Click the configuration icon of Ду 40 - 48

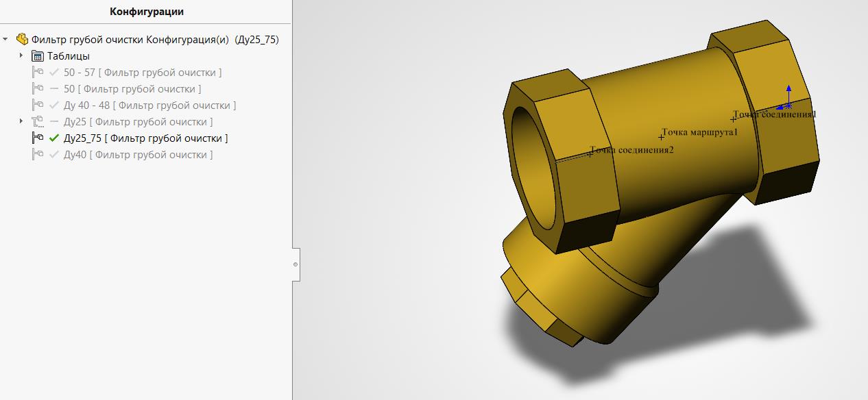click(x=38, y=105)
